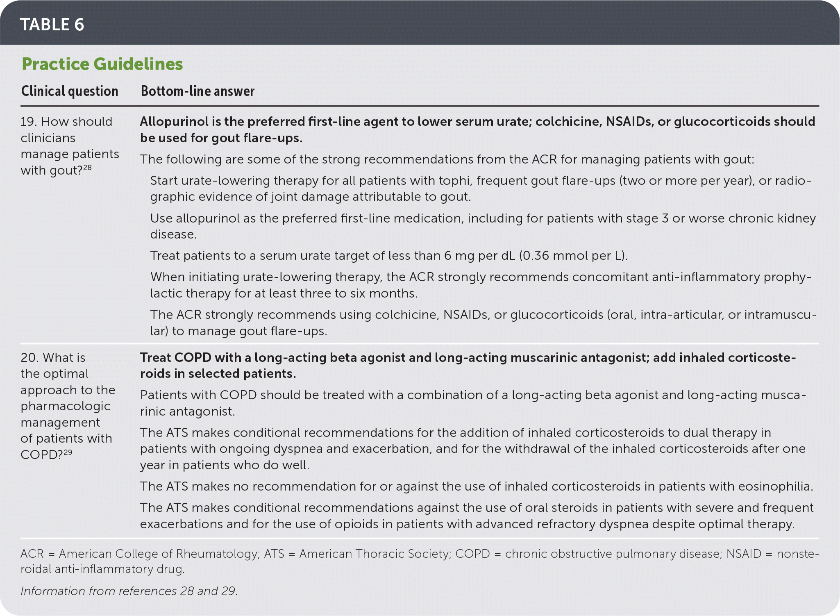Select the Bottom-line answer column header
Screen dimensions: 840x616
tap(198, 91)
